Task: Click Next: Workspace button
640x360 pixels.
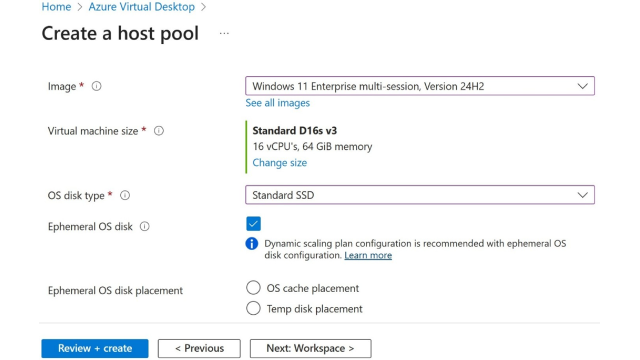Action: click(310, 348)
